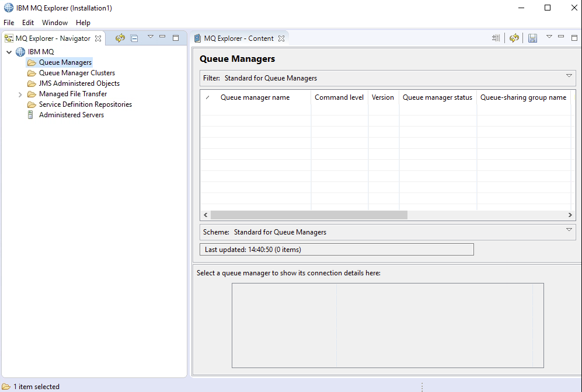582x392 pixels.
Task: Click the Managed File Transfer folder icon
Action: (32, 94)
